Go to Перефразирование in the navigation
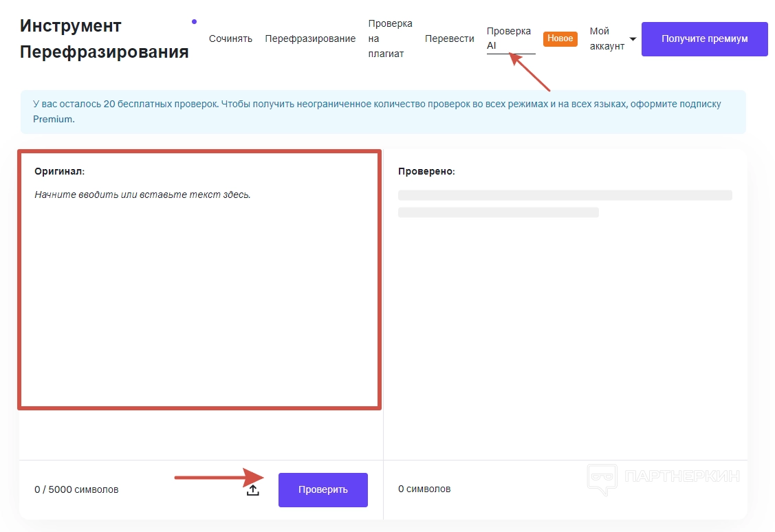Viewport: 775px width, 532px height. (x=310, y=38)
